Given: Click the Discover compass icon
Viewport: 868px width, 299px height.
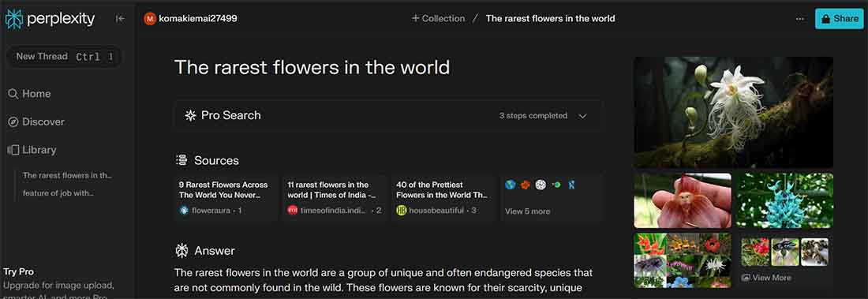Looking at the screenshot, I should click(13, 121).
